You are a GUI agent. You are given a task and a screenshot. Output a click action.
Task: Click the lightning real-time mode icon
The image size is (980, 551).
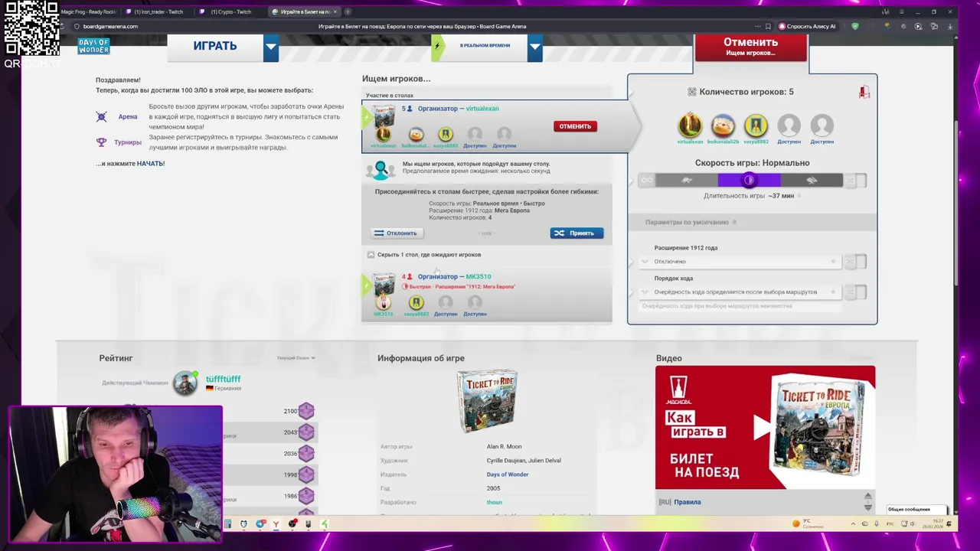[437, 46]
